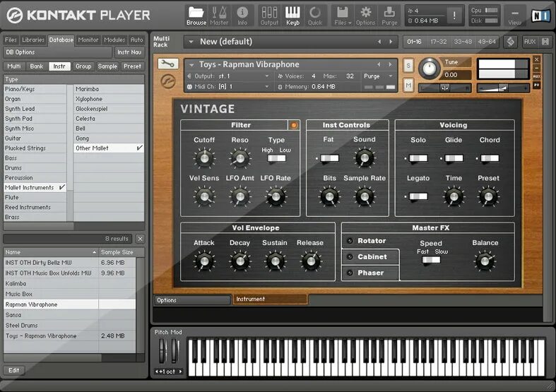Viewport: 556px width, 392px height.
Task: Switch to the Files tab
Action: click(11, 40)
